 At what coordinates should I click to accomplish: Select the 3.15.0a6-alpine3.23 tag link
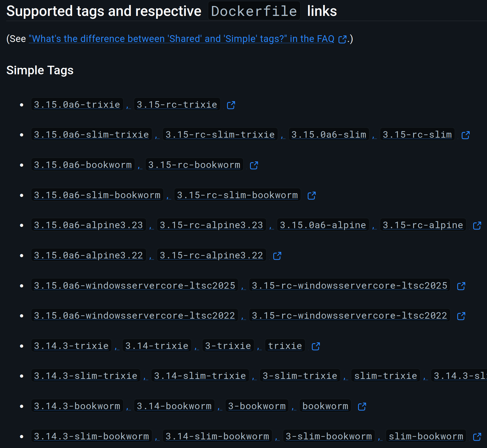tap(88, 225)
